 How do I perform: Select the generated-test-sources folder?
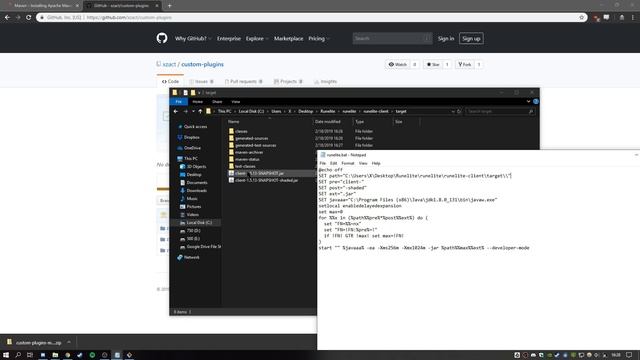256,145
